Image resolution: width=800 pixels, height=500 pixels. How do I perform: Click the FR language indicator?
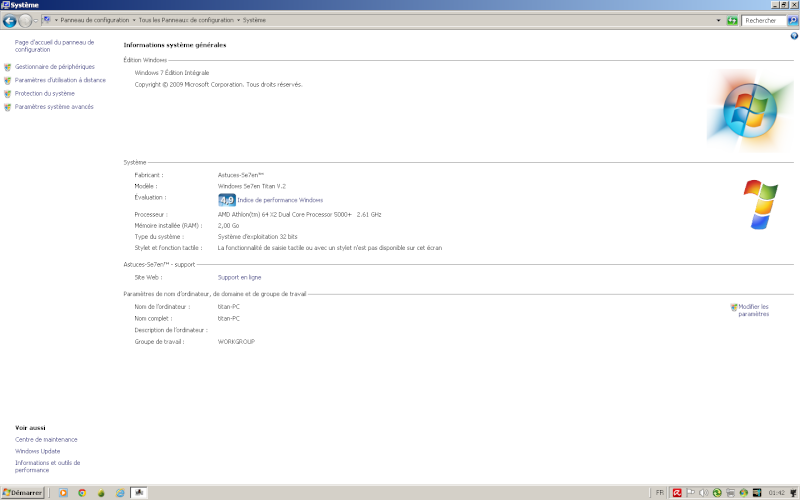pos(660,493)
